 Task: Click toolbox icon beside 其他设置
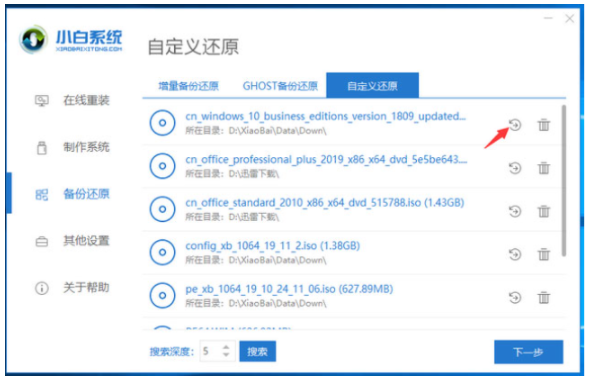click(42, 241)
